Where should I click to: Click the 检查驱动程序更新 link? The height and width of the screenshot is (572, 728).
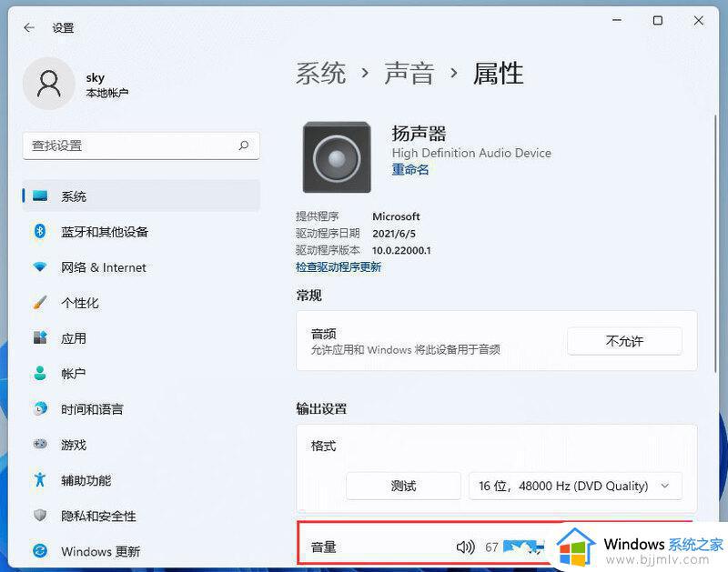coord(339,266)
